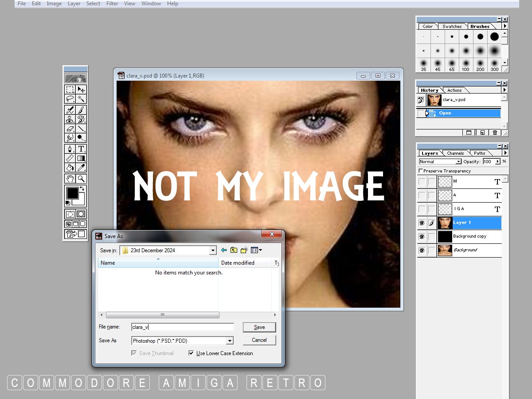Choose the Paint Bucket tool

coord(70,167)
